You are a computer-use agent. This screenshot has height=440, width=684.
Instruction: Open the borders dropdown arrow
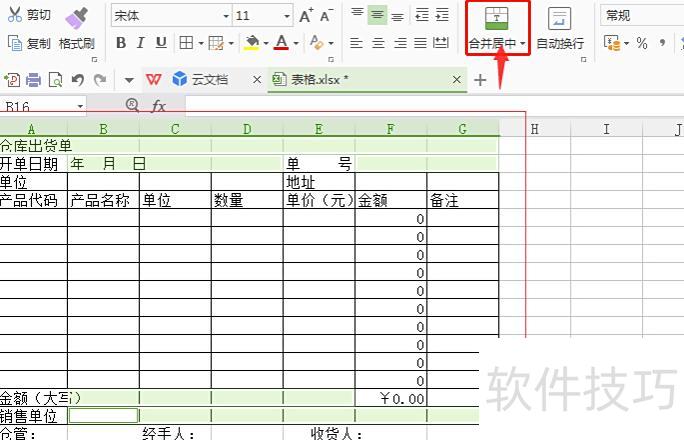pyautogui.click(x=201, y=43)
